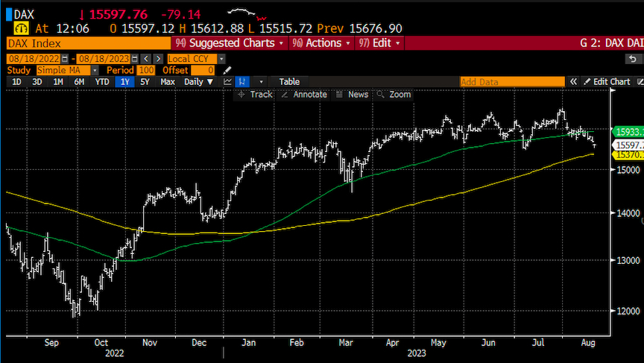This screenshot has width=644, height=363.
Task: Open the News overlay tool
Action: (352, 95)
